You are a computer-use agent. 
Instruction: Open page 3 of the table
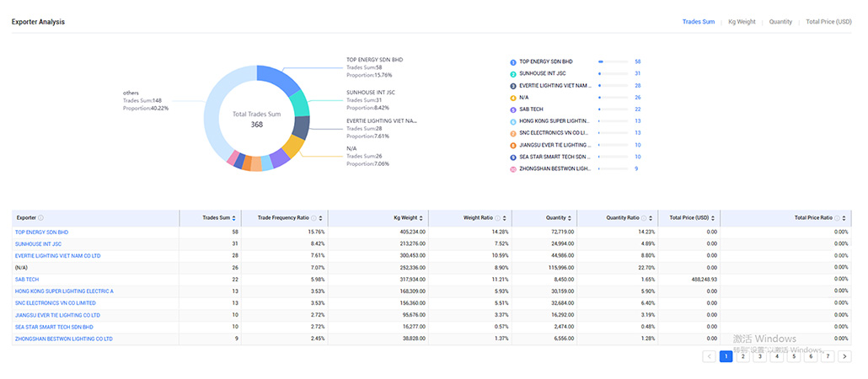point(760,356)
